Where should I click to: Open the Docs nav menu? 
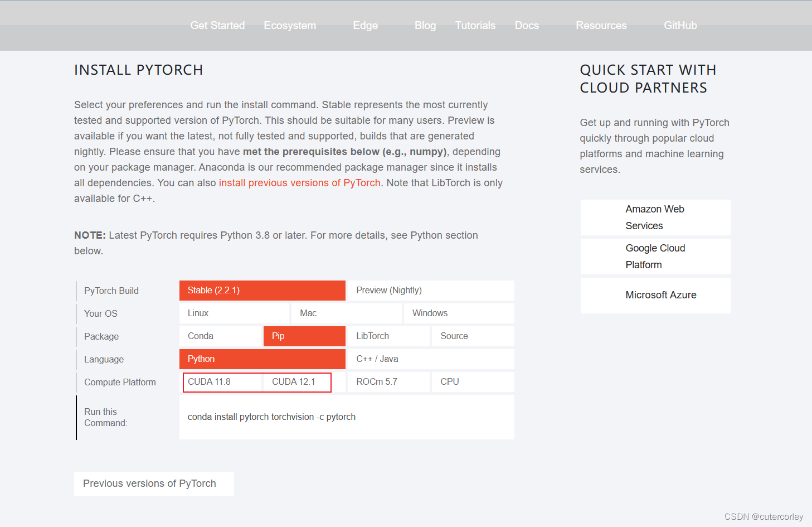tap(527, 26)
